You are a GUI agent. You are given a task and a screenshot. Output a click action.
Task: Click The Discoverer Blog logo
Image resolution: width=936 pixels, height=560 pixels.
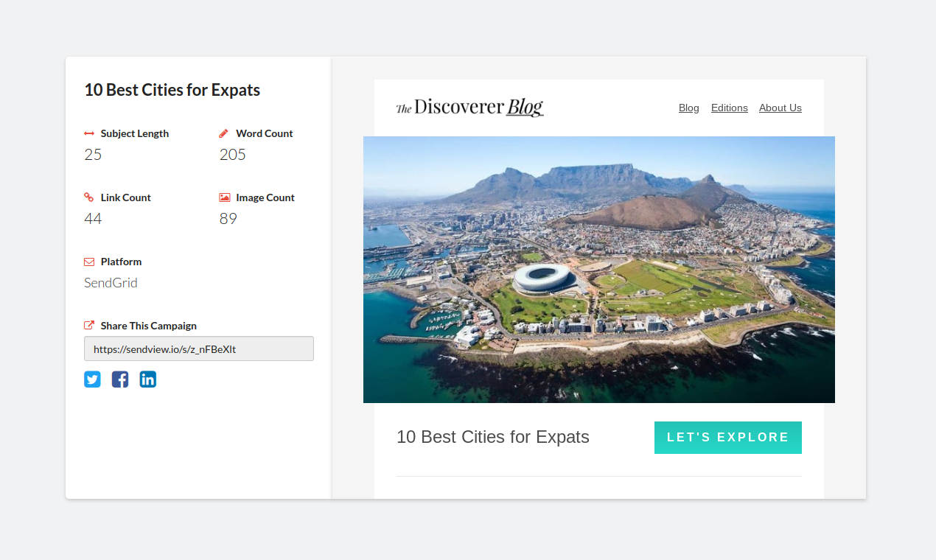coord(469,108)
